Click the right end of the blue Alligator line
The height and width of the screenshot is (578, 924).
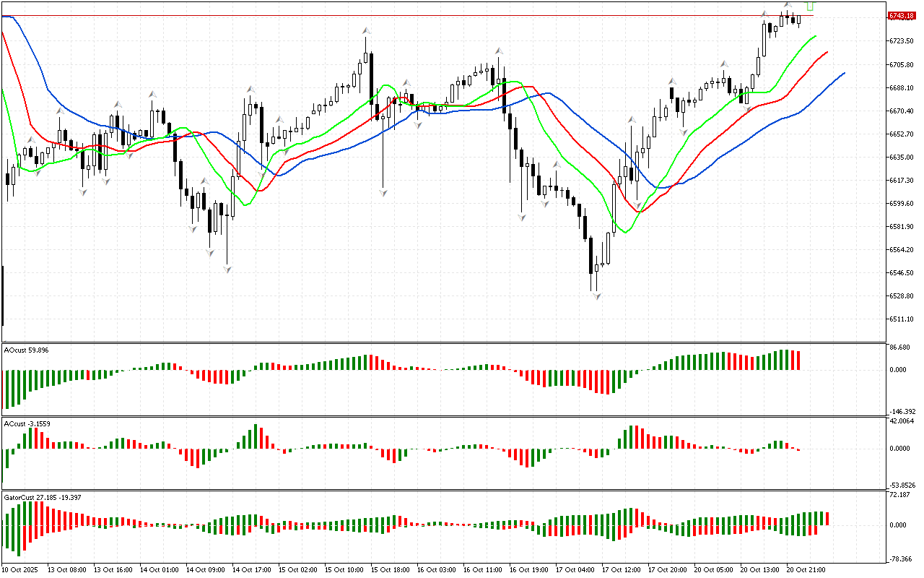[x=843, y=73]
